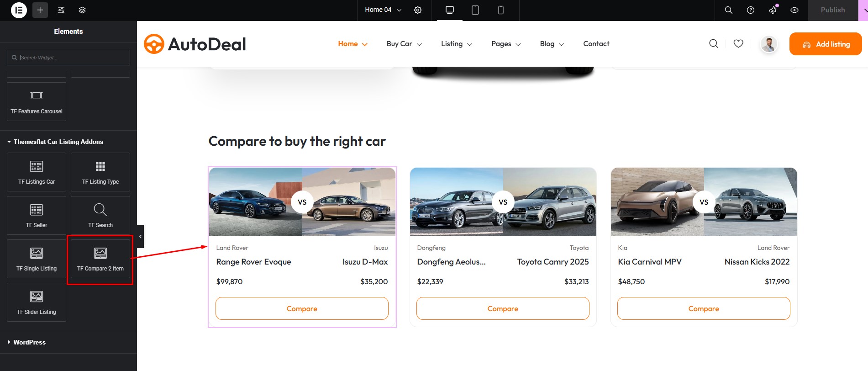Open page settings gear icon
The height and width of the screenshot is (371, 868).
(418, 10)
